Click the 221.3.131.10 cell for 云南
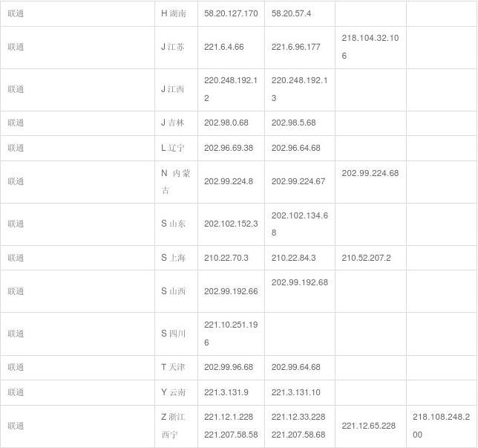The image size is (478, 448). click(x=296, y=392)
